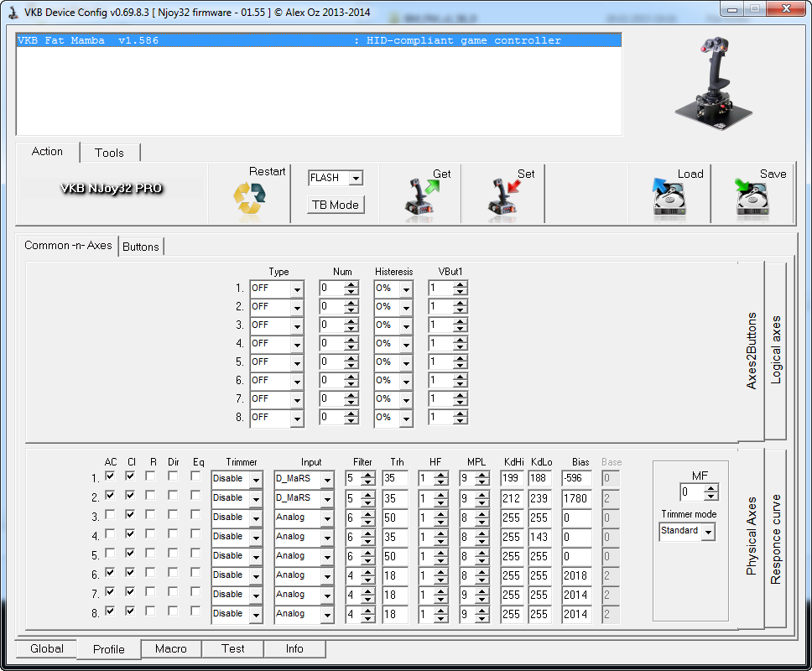Switch to the Buttons tab
The image size is (812, 671).
click(141, 247)
